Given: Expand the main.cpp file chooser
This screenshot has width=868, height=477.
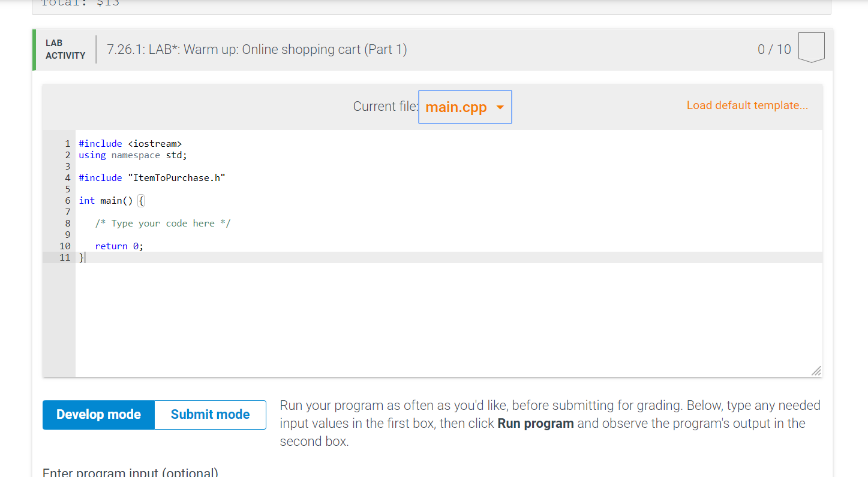Looking at the screenshot, I should coord(465,107).
